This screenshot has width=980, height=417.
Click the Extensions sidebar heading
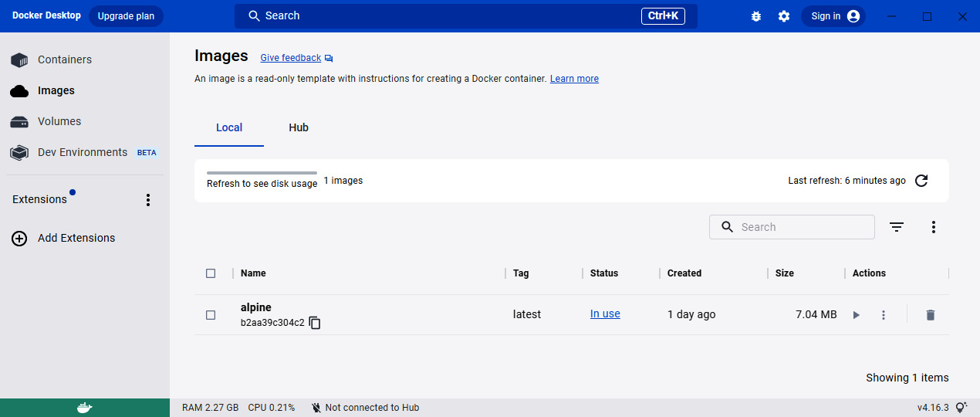click(x=40, y=199)
